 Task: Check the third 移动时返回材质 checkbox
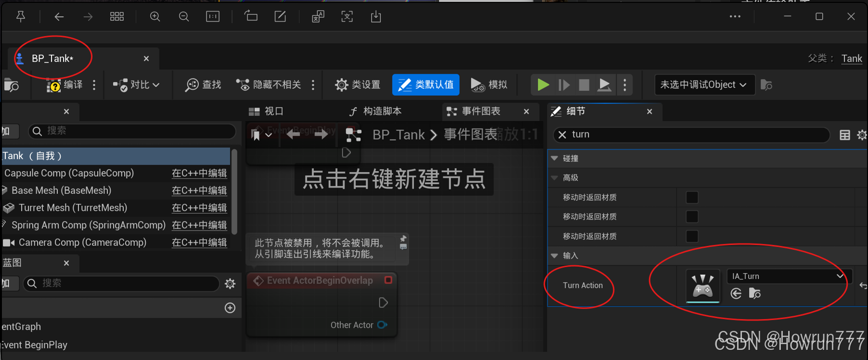pos(692,236)
